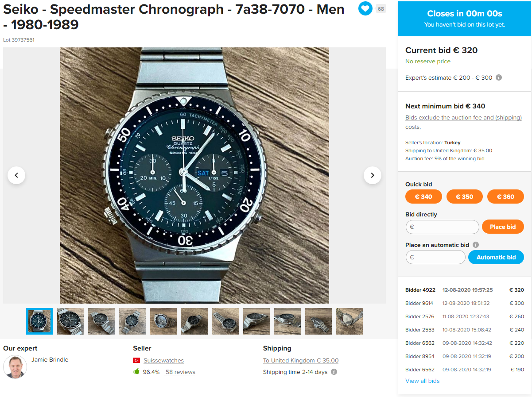Quick bid € 340
This screenshot has height=397, width=532.
tap(423, 197)
